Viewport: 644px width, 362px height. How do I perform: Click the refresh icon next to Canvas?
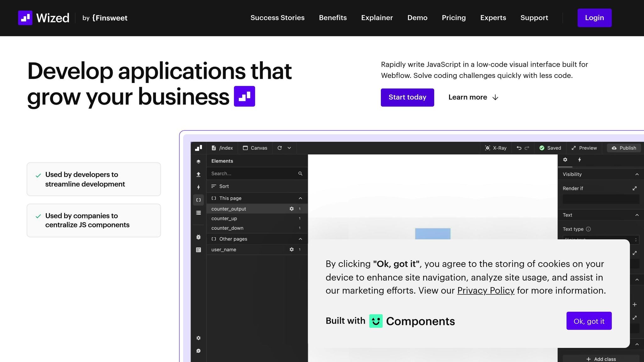280,148
